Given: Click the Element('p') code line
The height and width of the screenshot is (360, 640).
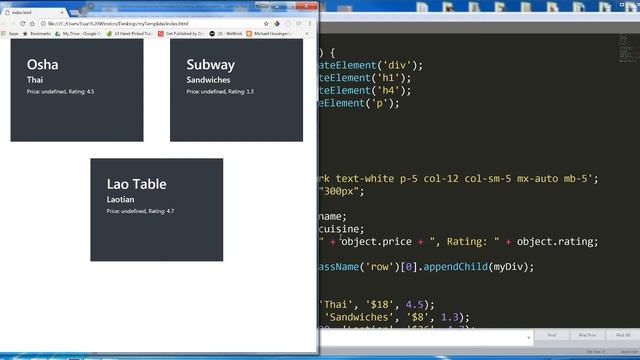Looking at the screenshot, I should coord(360,103).
